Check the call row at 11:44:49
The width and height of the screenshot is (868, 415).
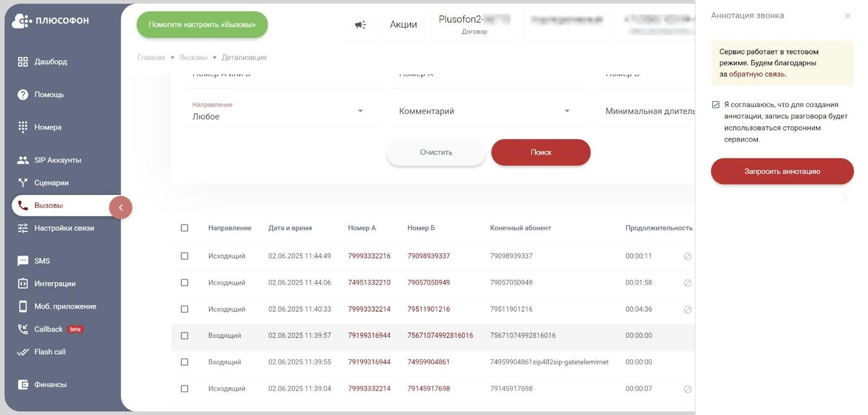(x=184, y=256)
